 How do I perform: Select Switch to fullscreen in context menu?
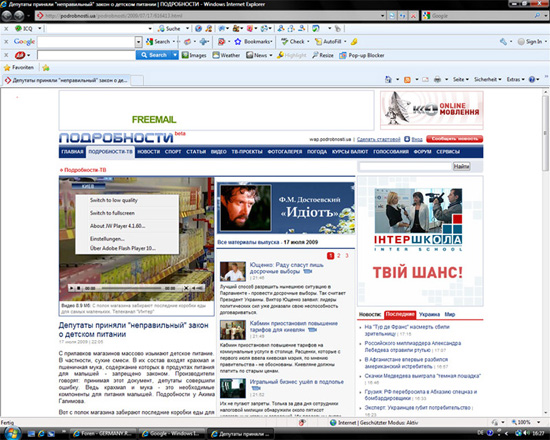point(112,213)
